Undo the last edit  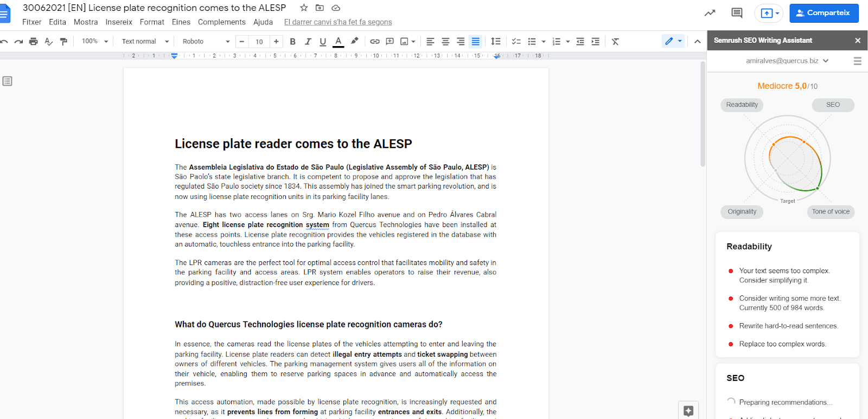[4, 41]
